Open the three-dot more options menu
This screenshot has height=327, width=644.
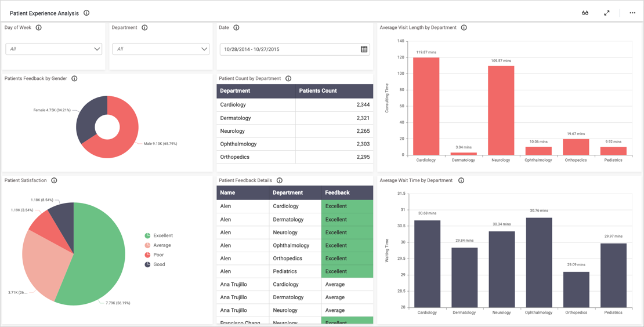click(x=632, y=13)
